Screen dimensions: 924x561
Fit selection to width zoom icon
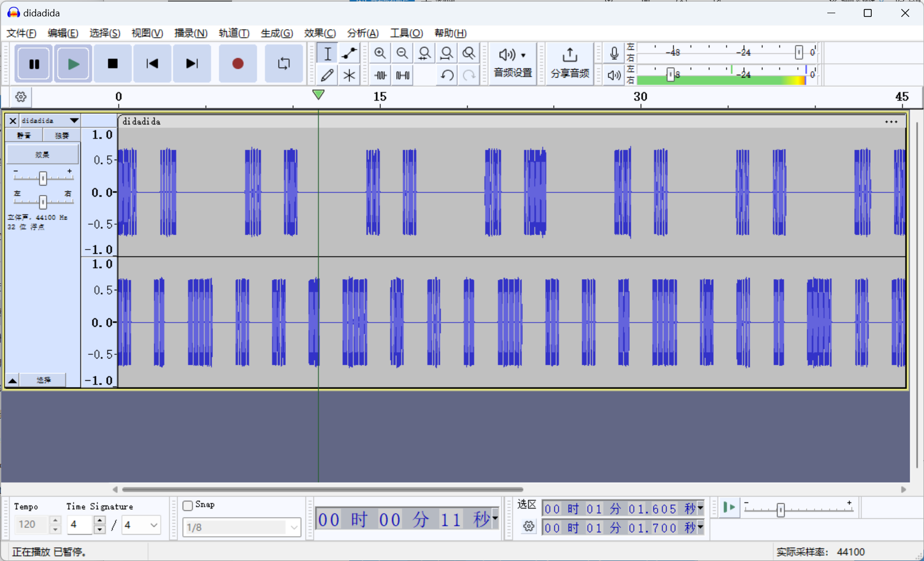[x=424, y=53]
